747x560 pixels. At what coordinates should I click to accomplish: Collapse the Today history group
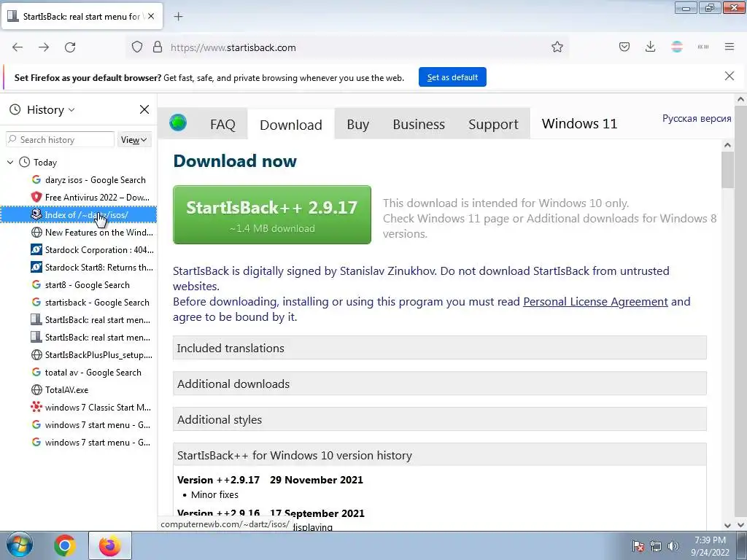(10, 163)
